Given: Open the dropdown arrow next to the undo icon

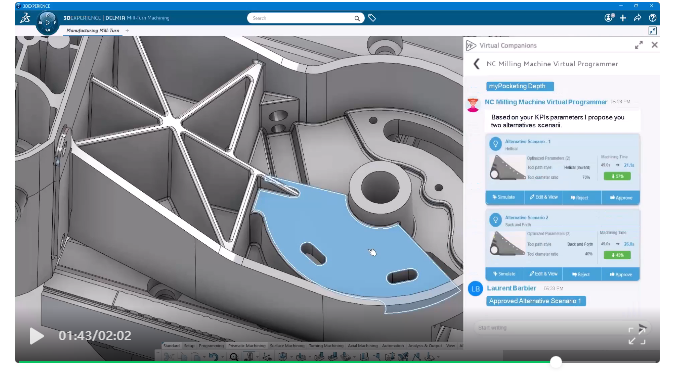Looking at the screenshot, I should point(222,357).
